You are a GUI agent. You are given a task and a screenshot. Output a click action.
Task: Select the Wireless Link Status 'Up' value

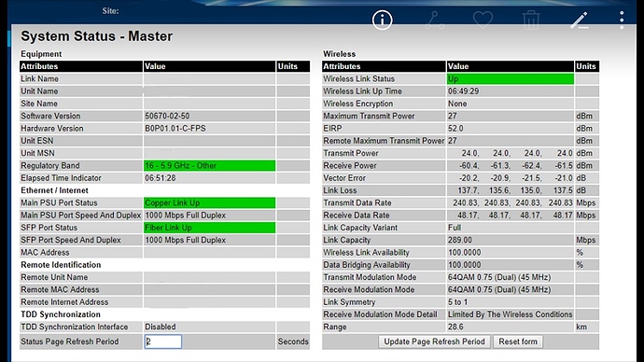click(x=511, y=78)
